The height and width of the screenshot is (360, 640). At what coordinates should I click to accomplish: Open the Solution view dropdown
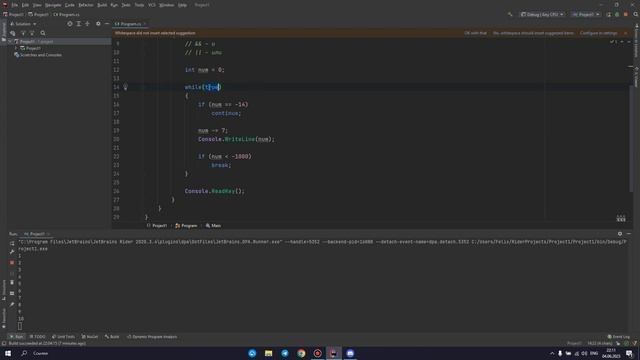[24, 24]
